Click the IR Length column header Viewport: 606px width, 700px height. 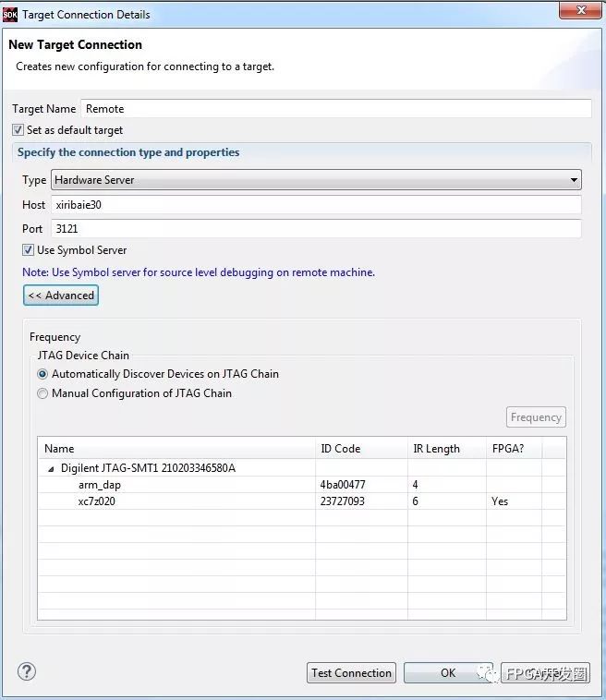click(x=436, y=449)
